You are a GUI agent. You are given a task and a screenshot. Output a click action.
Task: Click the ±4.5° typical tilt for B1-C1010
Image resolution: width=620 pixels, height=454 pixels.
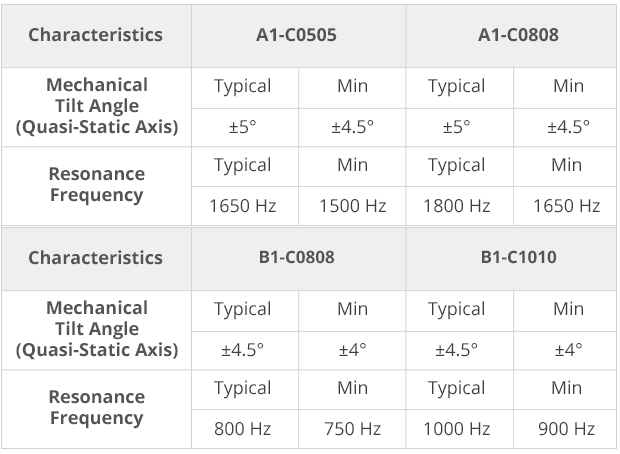[459, 350]
